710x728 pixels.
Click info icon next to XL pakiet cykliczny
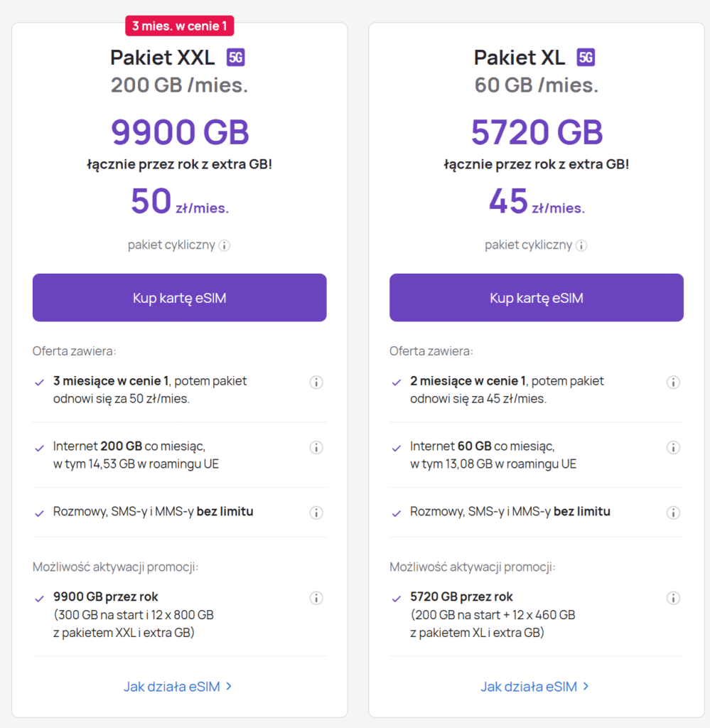[x=581, y=246]
